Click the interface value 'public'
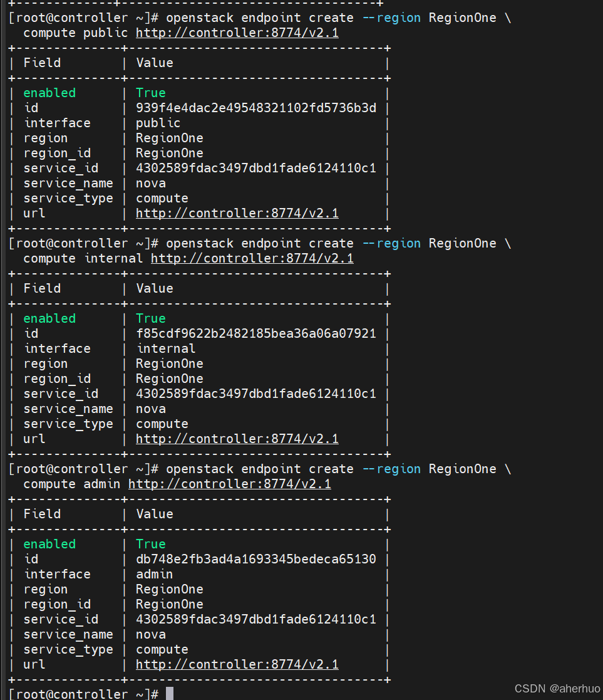 click(x=158, y=123)
